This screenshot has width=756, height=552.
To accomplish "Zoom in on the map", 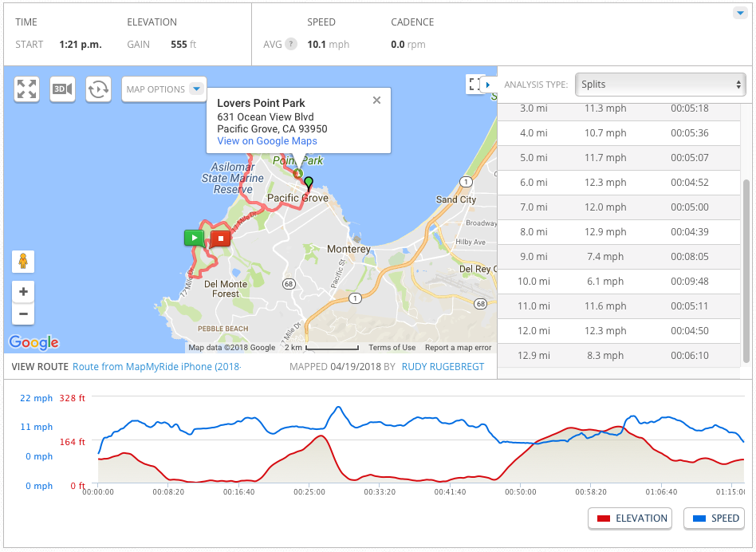I will click(23, 292).
